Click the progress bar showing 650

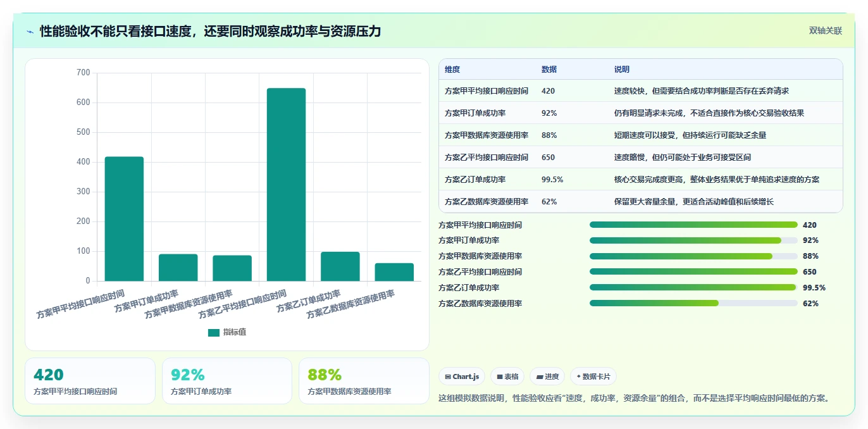point(693,272)
